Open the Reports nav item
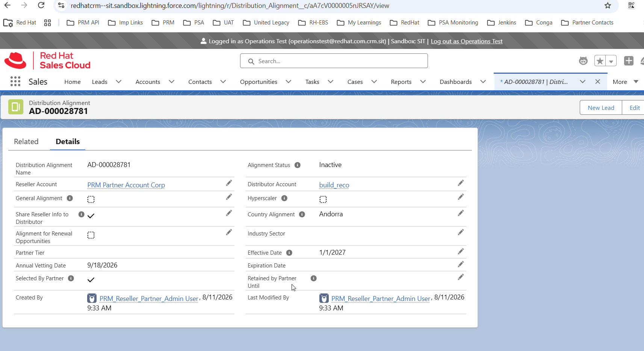This screenshot has height=351, width=644. pyautogui.click(x=401, y=82)
